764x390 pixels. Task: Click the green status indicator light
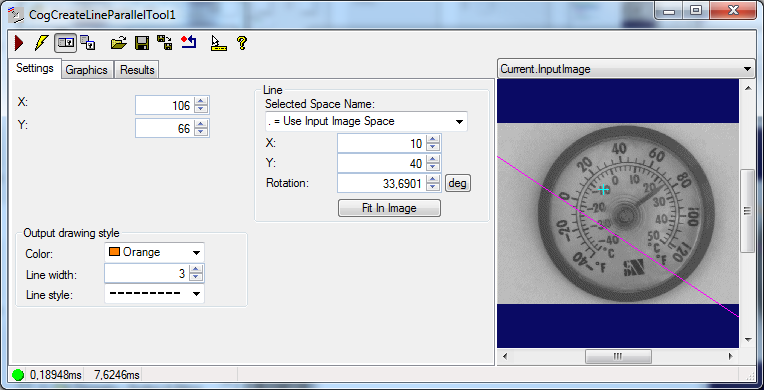[18, 375]
